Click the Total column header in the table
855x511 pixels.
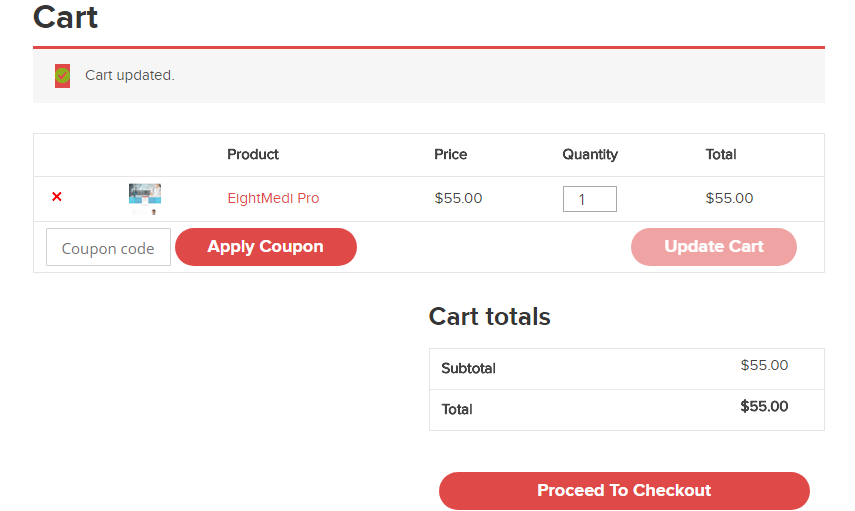pos(721,154)
